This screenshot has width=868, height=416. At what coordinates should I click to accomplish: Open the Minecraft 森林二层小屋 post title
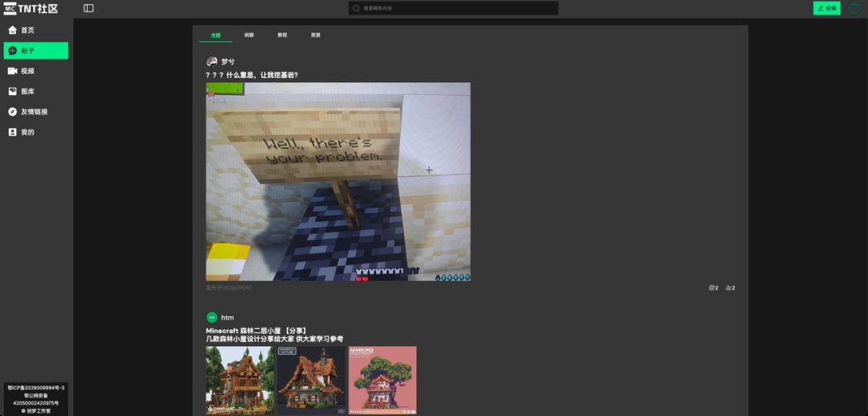pos(256,331)
